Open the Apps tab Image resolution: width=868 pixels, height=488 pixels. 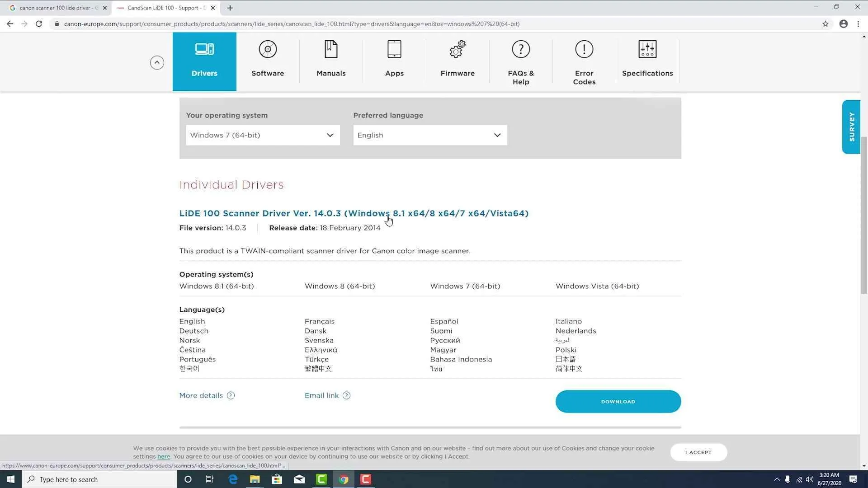(394, 61)
